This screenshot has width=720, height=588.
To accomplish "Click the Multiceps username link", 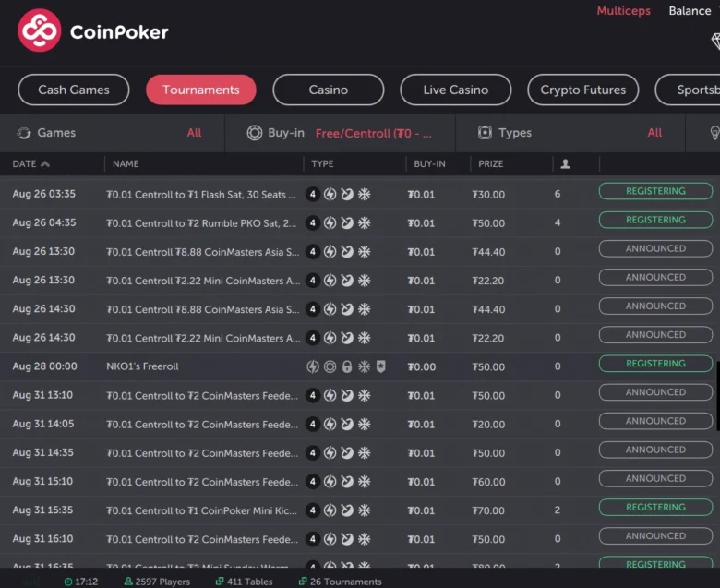I will [623, 11].
